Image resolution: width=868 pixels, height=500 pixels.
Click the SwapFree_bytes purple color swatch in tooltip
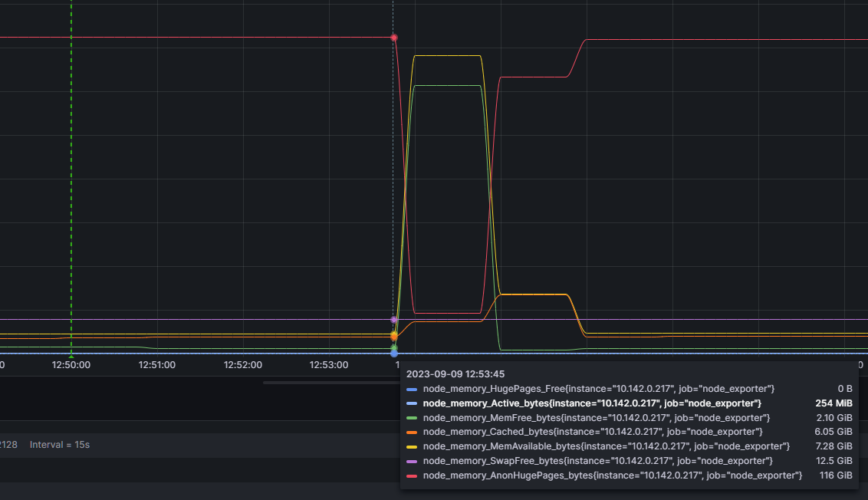(412, 461)
